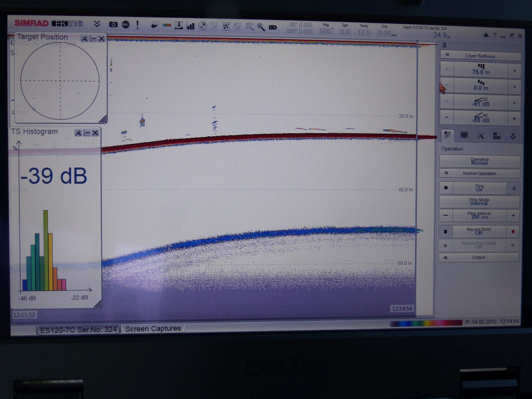The image size is (532, 399).
Task: Start Record RAW with red dot
Action: pyautogui.click(x=513, y=231)
